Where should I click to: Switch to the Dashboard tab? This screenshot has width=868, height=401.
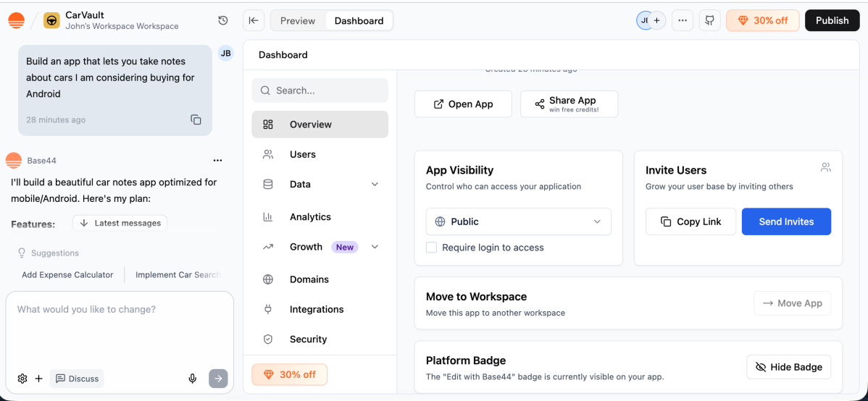359,20
